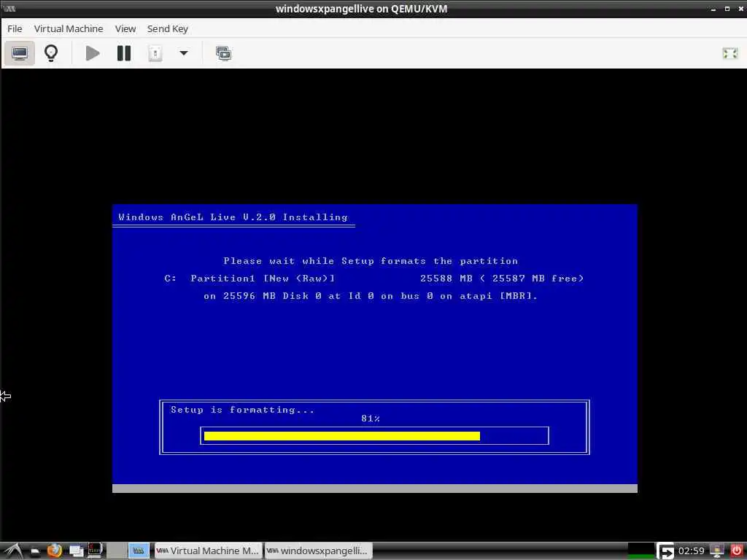Open the File menu
The height and width of the screenshot is (560, 747).
coord(15,28)
